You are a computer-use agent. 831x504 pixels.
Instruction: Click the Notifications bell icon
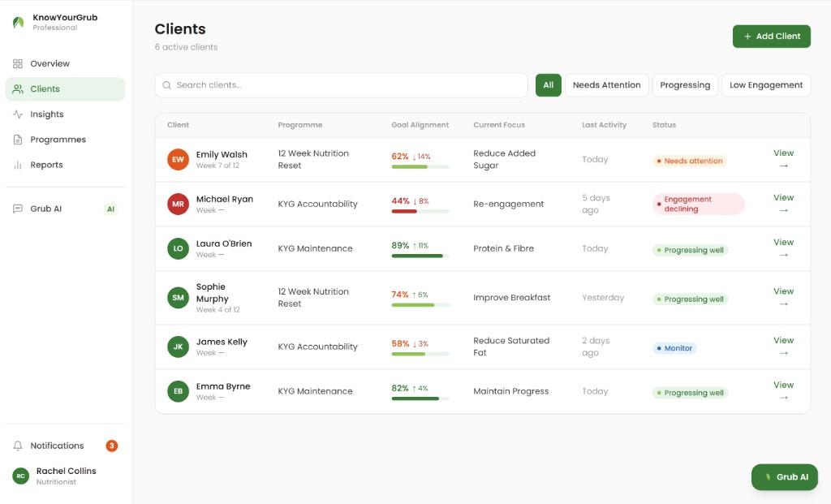[18, 446]
